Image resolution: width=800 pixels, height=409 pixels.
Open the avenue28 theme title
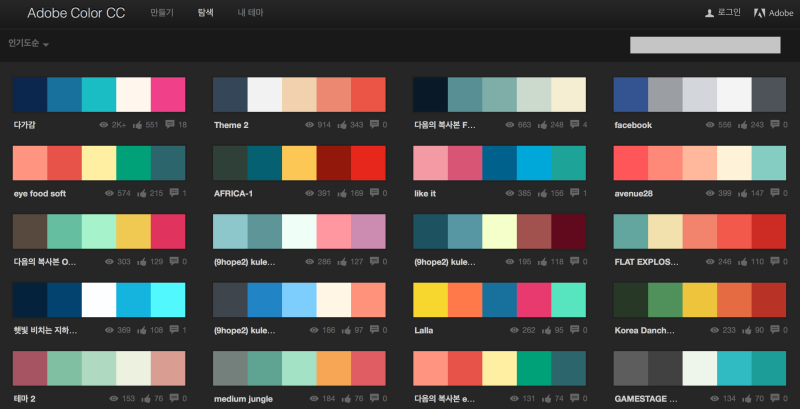(x=634, y=194)
